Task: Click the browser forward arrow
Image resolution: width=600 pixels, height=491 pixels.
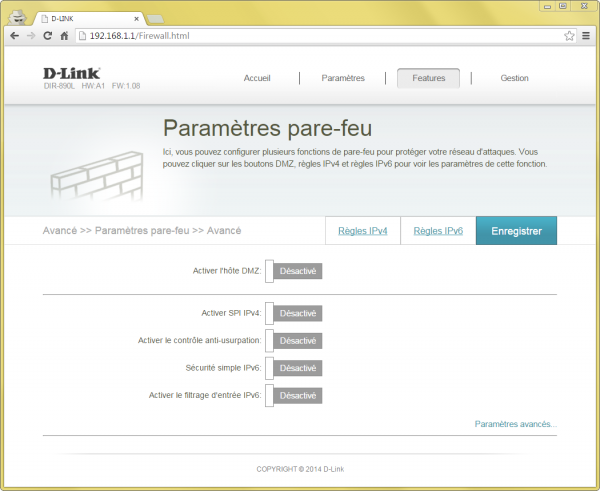Action: (31, 36)
